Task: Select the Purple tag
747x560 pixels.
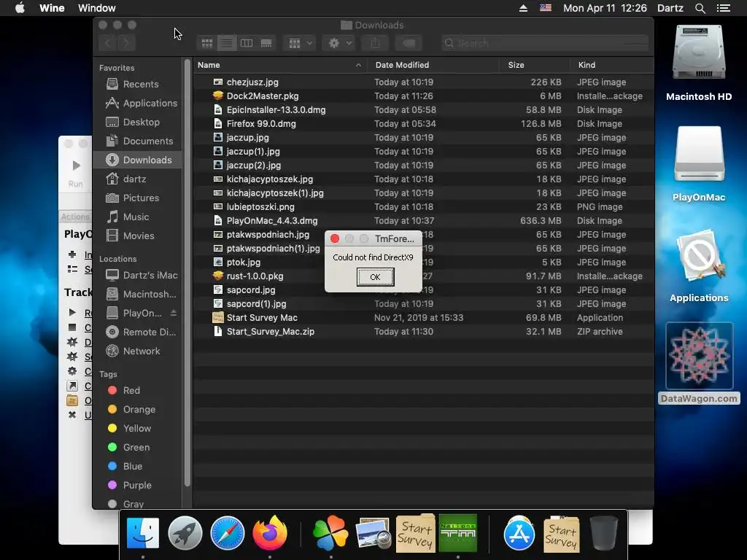Action: click(137, 485)
